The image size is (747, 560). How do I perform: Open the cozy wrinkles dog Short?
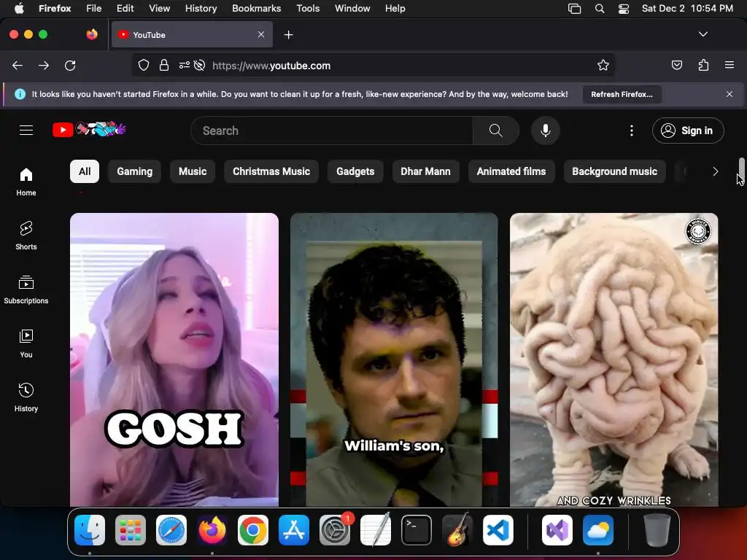pos(614,359)
